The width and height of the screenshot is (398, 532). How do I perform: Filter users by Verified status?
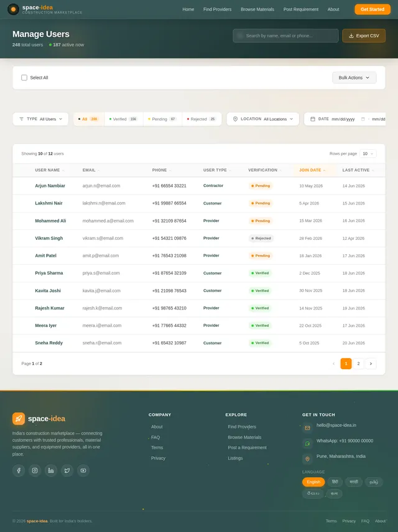[x=123, y=119]
